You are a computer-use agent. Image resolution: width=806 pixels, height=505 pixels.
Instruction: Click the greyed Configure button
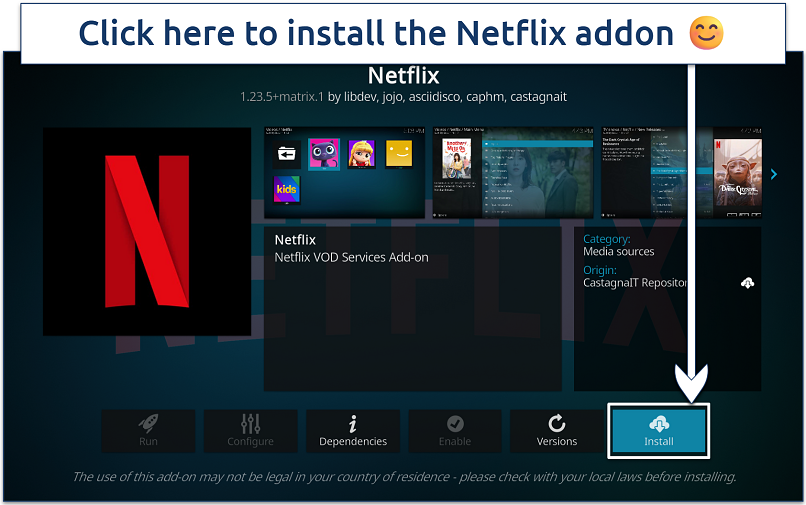coord(250,431)
